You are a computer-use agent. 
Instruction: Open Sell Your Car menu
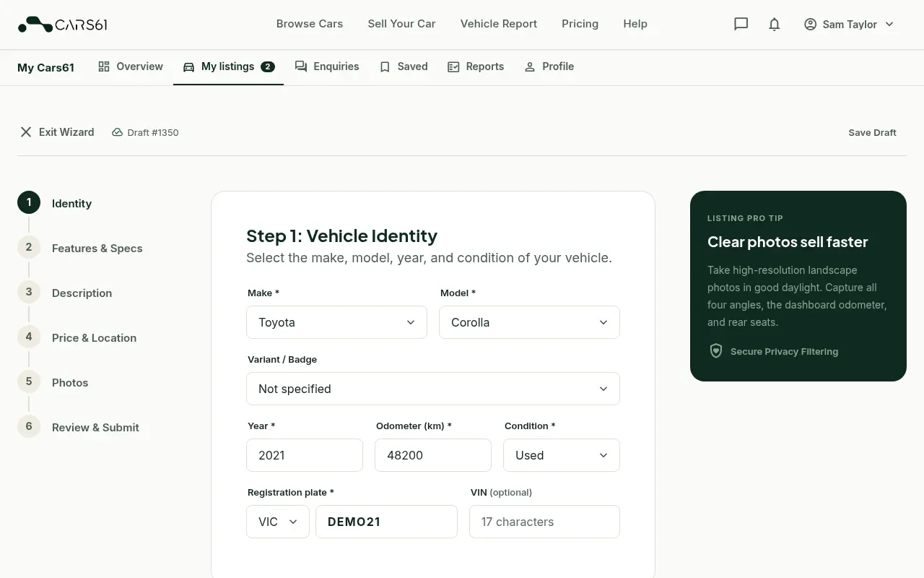pyautogui.click(x=401, y=24)
